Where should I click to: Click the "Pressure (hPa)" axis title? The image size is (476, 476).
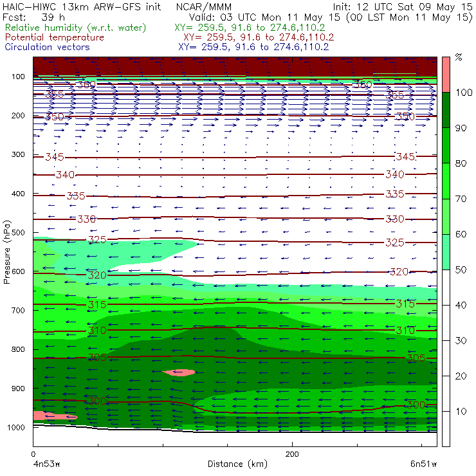[7, 252]
